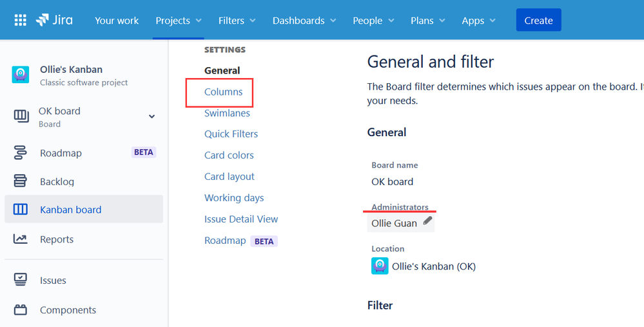Open Roadmap settings link
The image size is (644, 327).
(x=225, y=241)
